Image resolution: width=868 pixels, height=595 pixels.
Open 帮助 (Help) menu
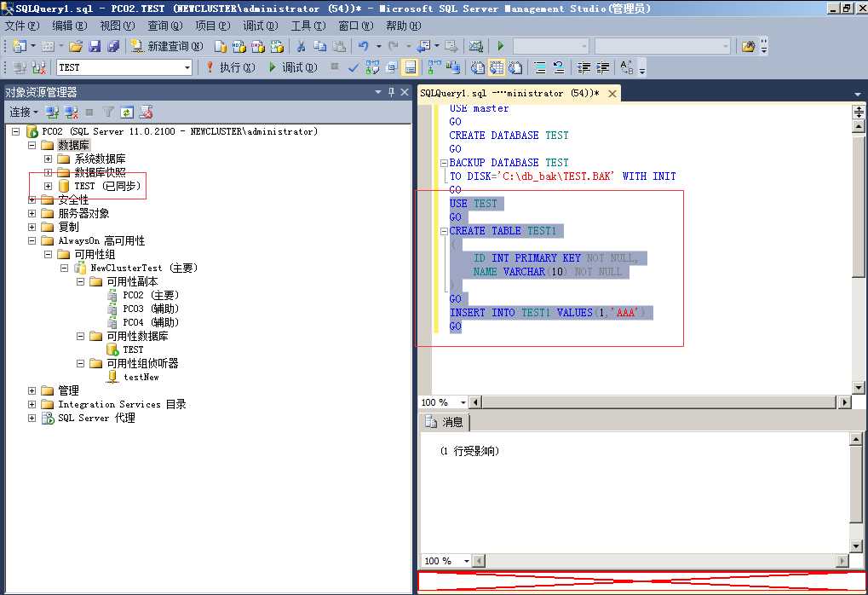pos(404,26)
